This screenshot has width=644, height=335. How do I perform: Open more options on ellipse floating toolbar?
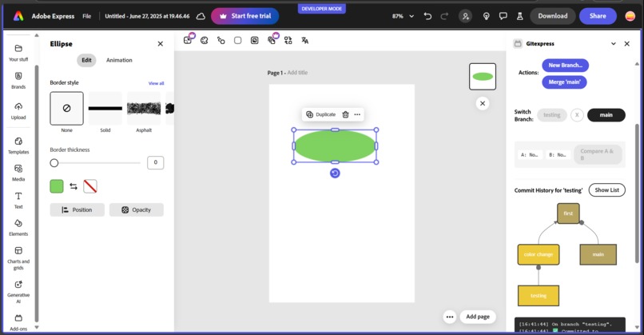pos(357,114)
